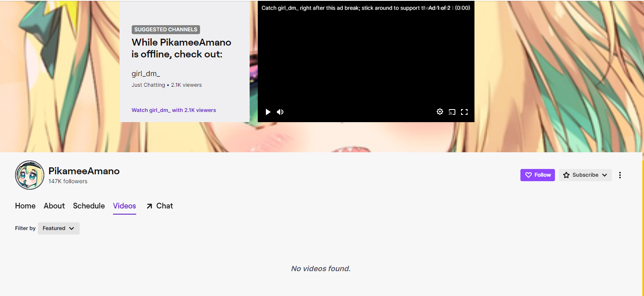Enter fullscreen mode in the player
This screenshot has width=644, height=296.
[x=464, y=112]
